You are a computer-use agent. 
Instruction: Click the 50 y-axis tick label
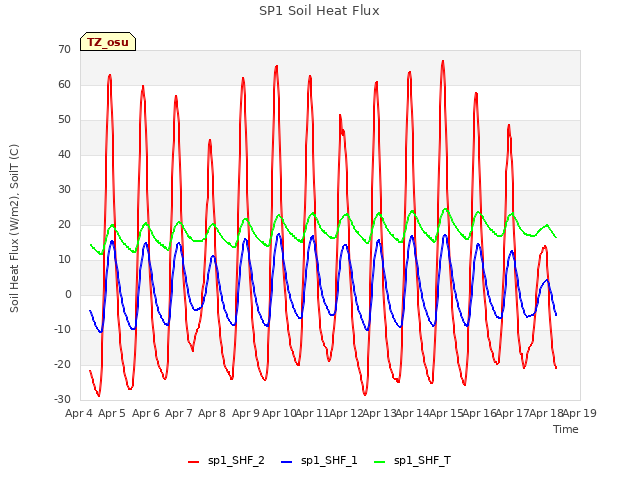64,120
